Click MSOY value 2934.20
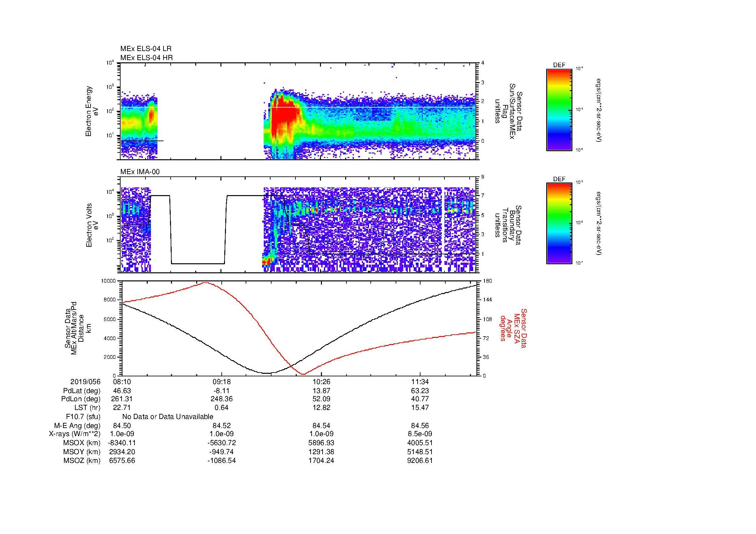Screen dimensions: 756x534 pyautogui.click(x=122, y=452)
